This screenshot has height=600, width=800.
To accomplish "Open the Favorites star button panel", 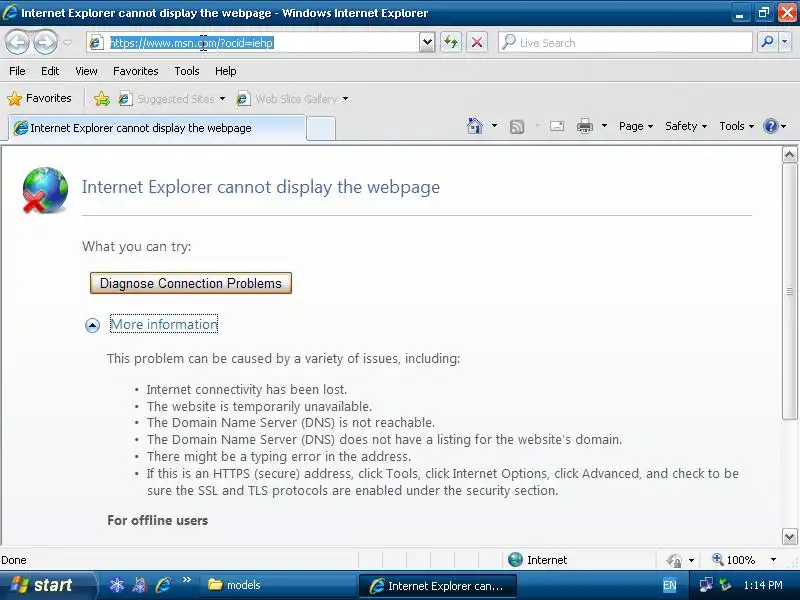I will tap(39, 98).
